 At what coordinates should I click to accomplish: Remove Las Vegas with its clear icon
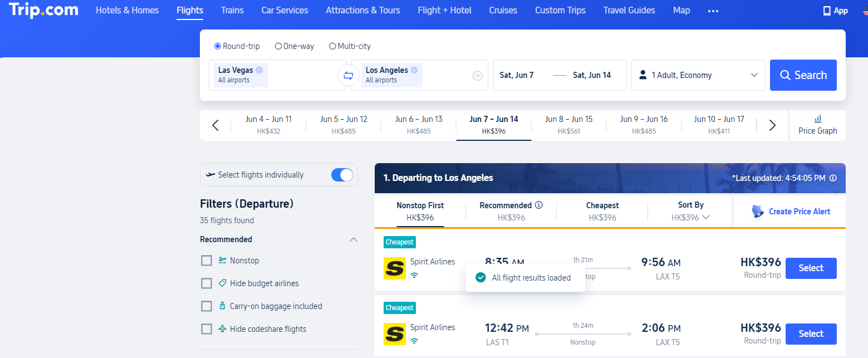coord(259,70)
